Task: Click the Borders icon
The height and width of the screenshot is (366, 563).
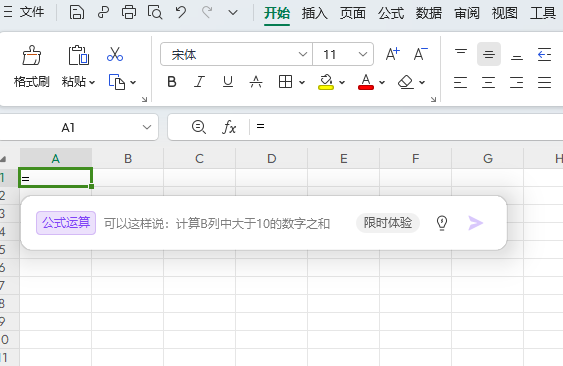Action: 285,82
